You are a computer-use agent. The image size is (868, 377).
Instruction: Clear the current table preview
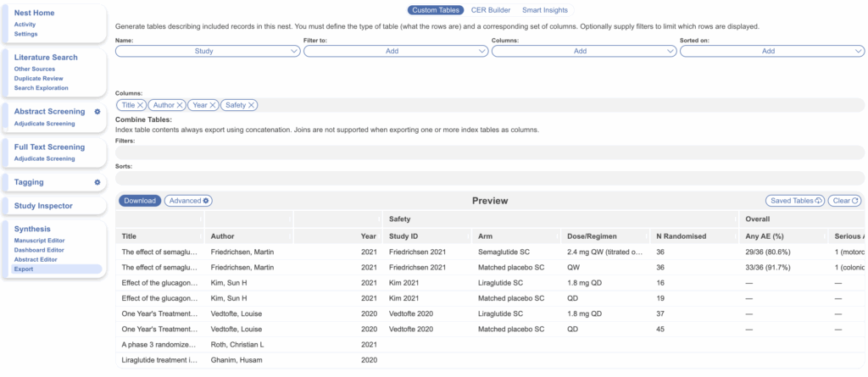(x=845, y=201)
